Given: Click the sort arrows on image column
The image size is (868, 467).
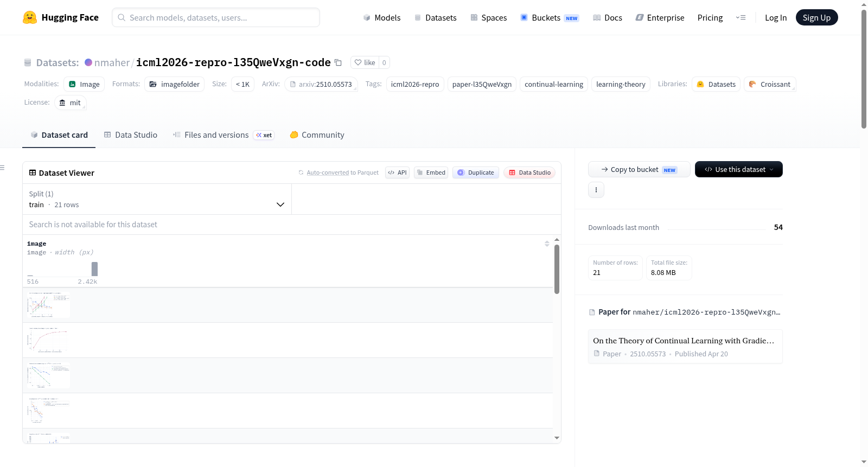Looking at the screenshot, I should point(547,244).
